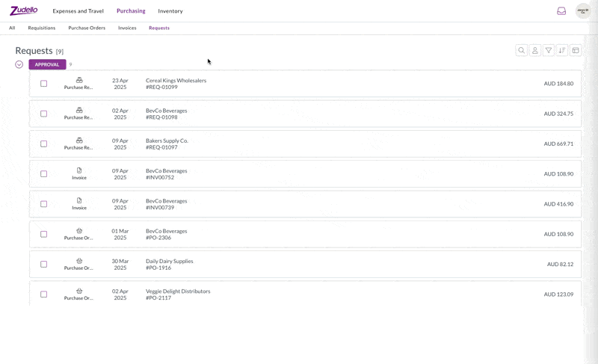Click the user filter person icon
This screenshot has height=364, width=598.
(x=535, y=50)
